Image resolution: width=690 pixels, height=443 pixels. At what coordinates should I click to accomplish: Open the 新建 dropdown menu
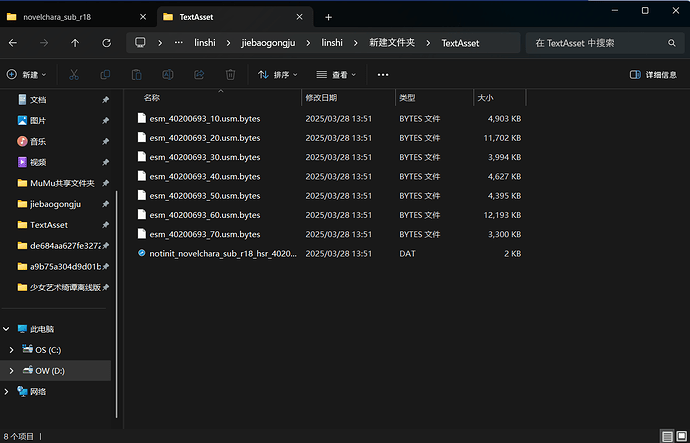click(x=26, y=75)
